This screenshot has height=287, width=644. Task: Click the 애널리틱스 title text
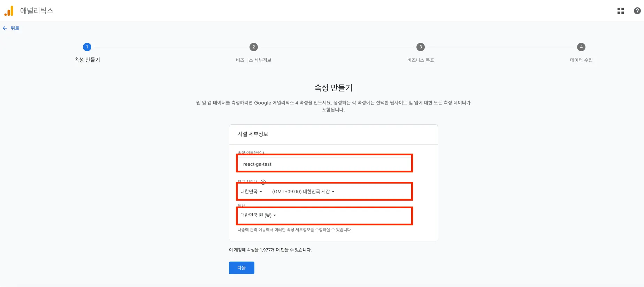point(37,11)
